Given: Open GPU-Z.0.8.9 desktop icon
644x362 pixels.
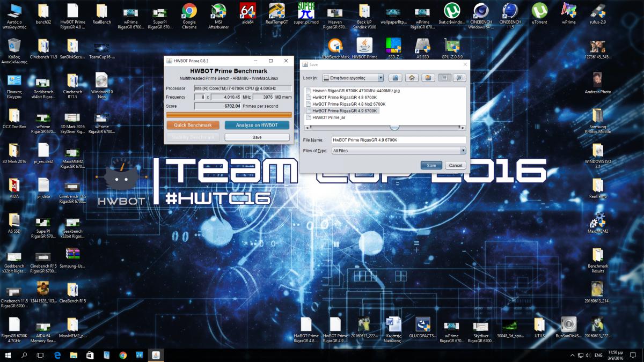Looking at the screenshot, I should click(x=452, y=48).
